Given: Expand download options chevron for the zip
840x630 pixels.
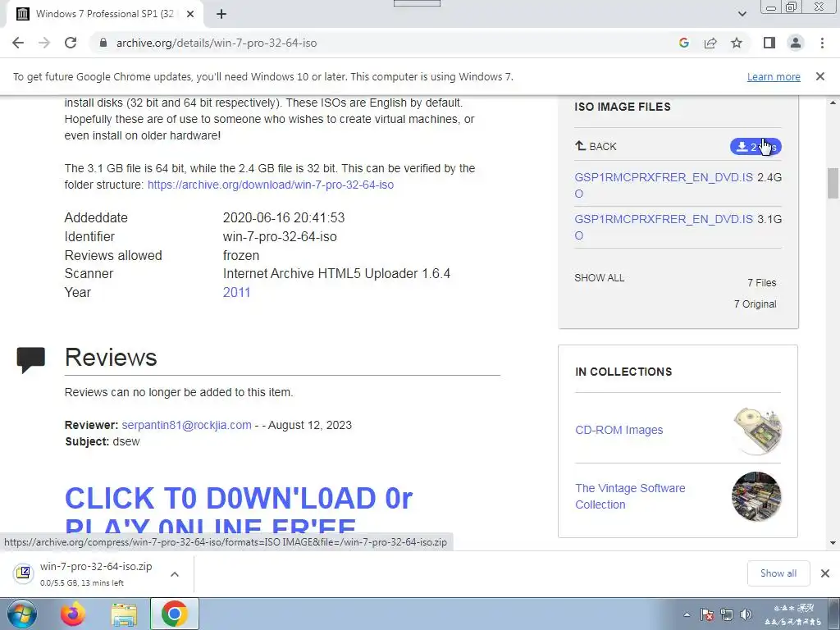Looking at the screenshot, I should coord(174,574).
